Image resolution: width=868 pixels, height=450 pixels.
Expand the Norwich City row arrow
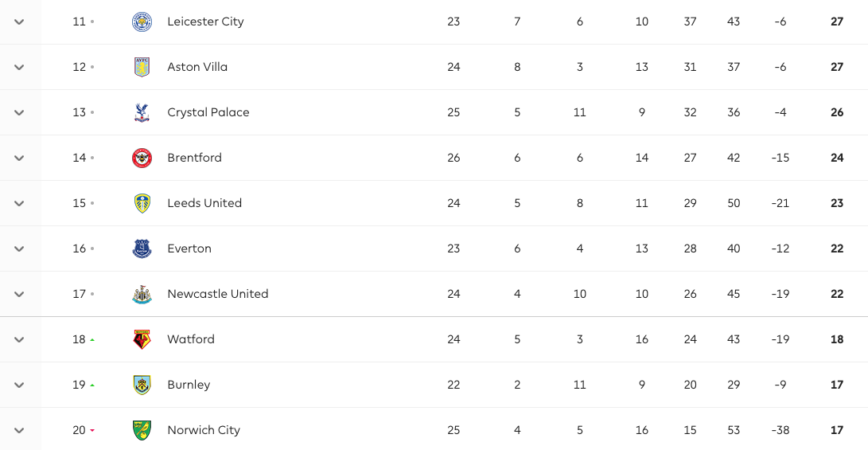pos(19,431)
